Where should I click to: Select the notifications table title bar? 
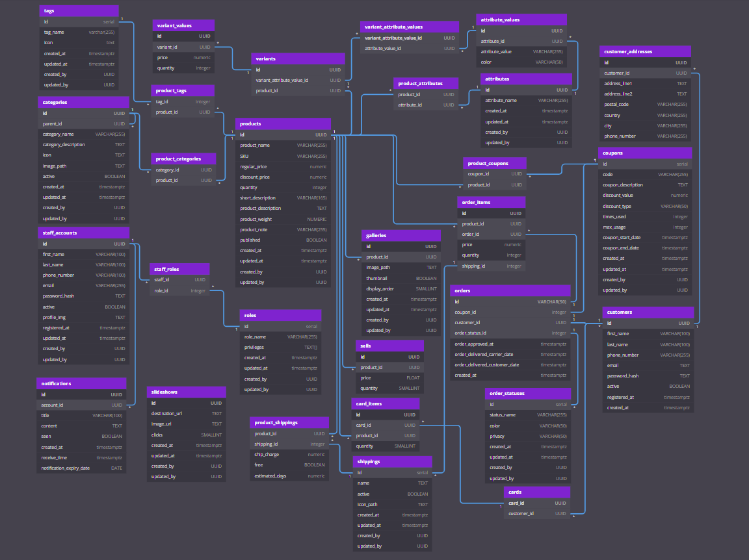pyautogui.click(x=81, y=383)
